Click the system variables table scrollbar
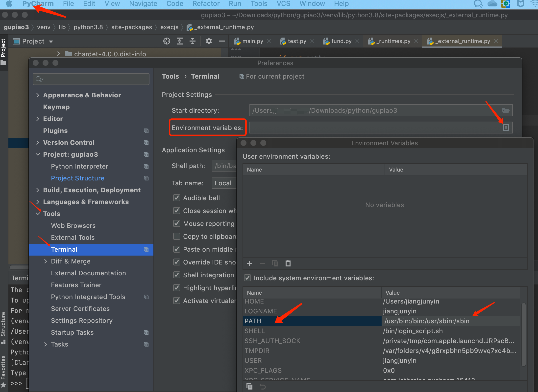 (x=524, y=335)
